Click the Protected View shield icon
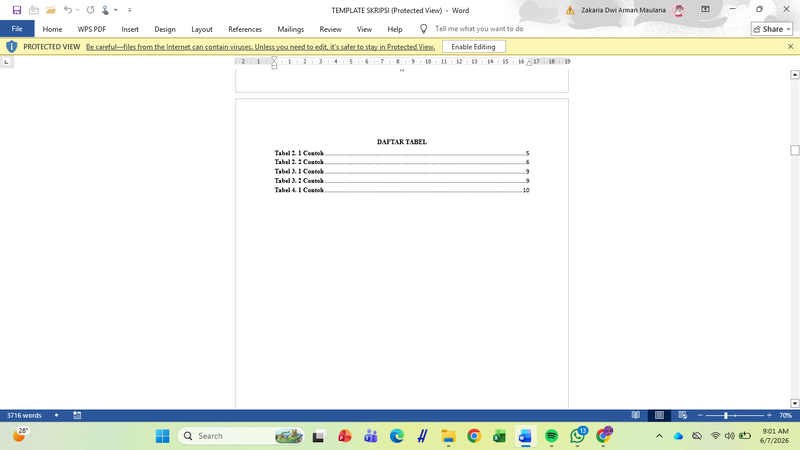This screenshot has height=450, width=800. pyautogui.click(x=11, y=46)
